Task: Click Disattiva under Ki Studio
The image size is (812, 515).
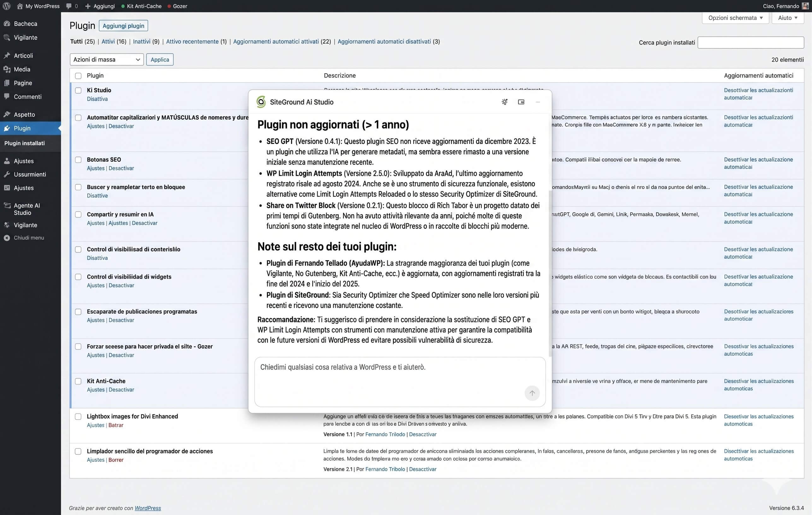Action: point(97,99)
